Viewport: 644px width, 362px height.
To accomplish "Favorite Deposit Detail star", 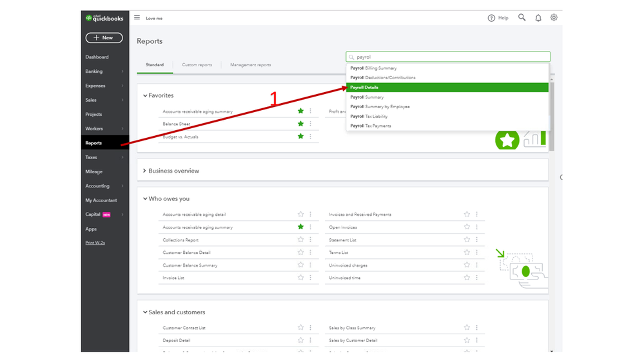I will tap(300, 340).
